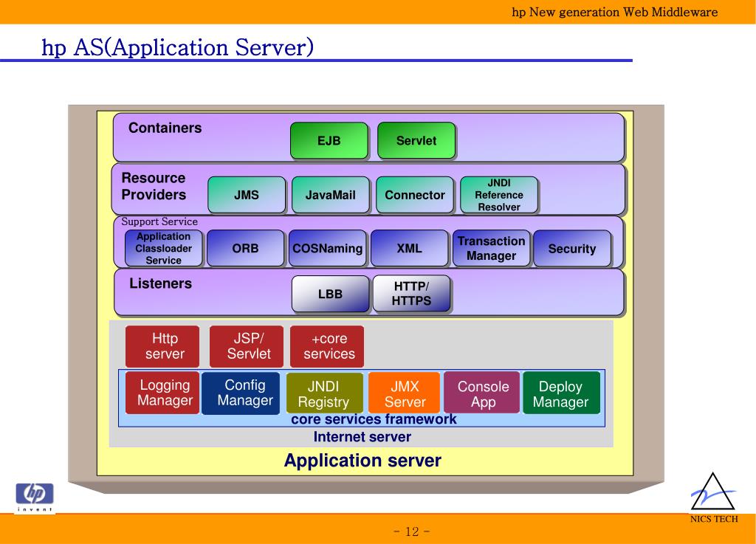Click the page number - 12 -

(412, 531)
